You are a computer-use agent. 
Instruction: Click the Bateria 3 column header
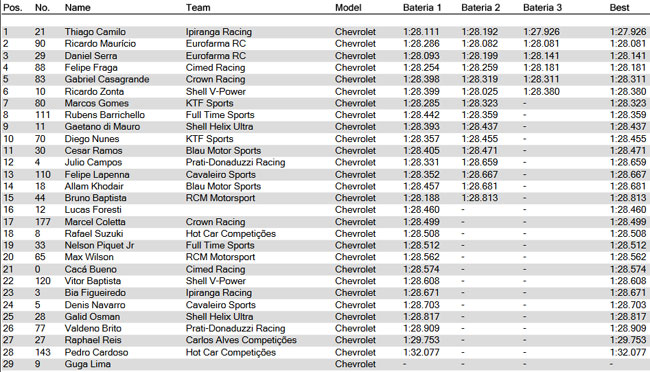pos(542,7)
